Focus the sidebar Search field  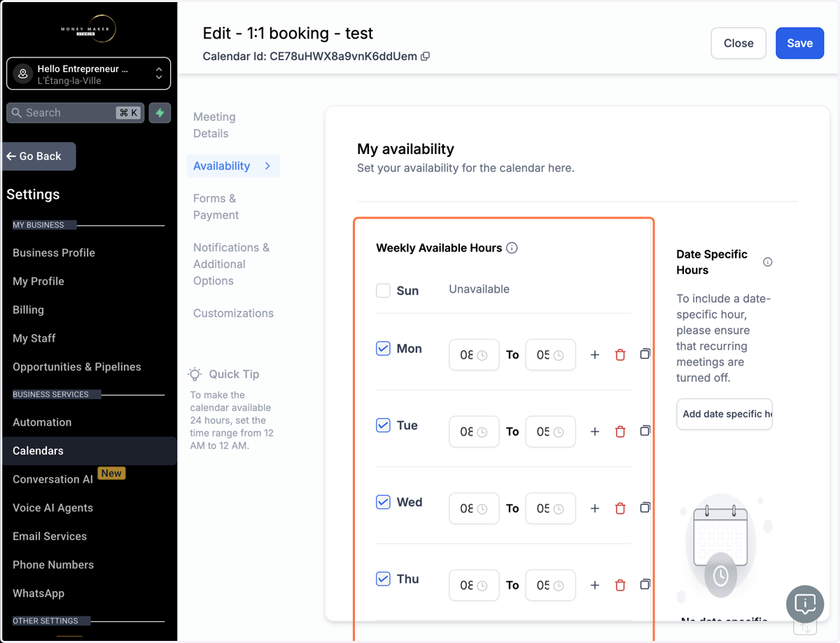coord(75,113)
